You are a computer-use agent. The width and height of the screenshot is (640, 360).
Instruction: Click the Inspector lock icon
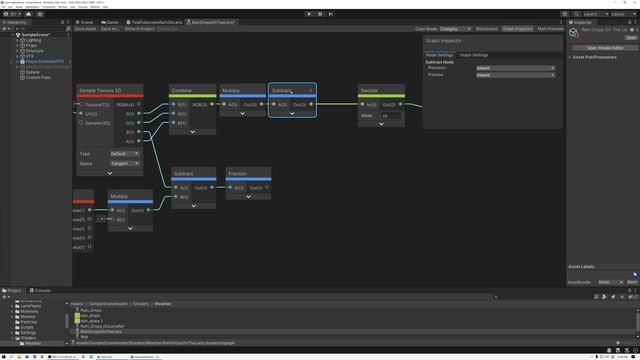click(x=629, y=22)
